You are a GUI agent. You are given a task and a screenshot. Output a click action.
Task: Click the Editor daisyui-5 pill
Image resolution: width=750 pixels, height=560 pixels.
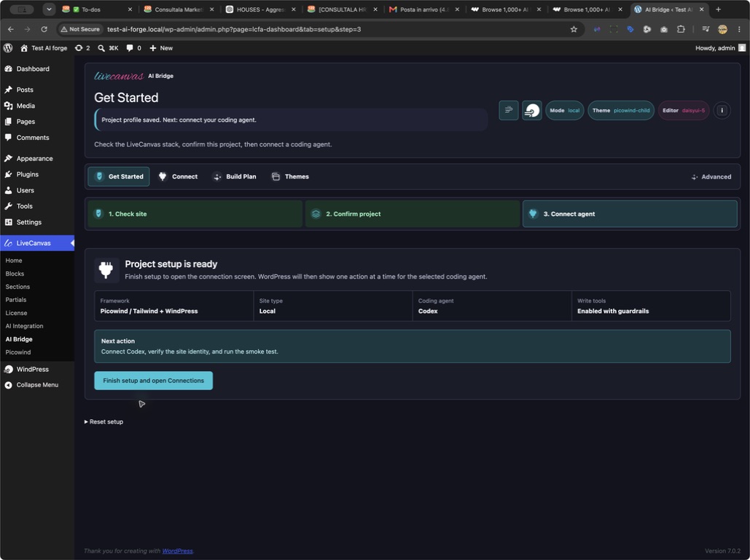coord(684,110)
